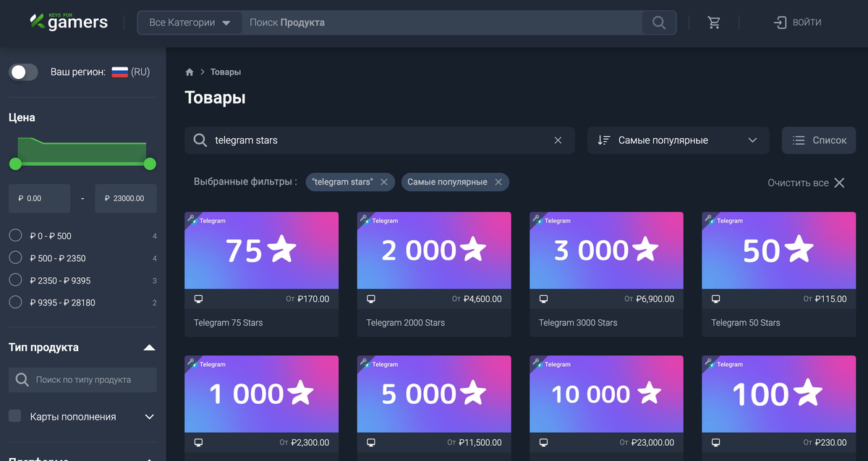Select price range ₽ 2350 - ₽ 9395

point(15,281)
